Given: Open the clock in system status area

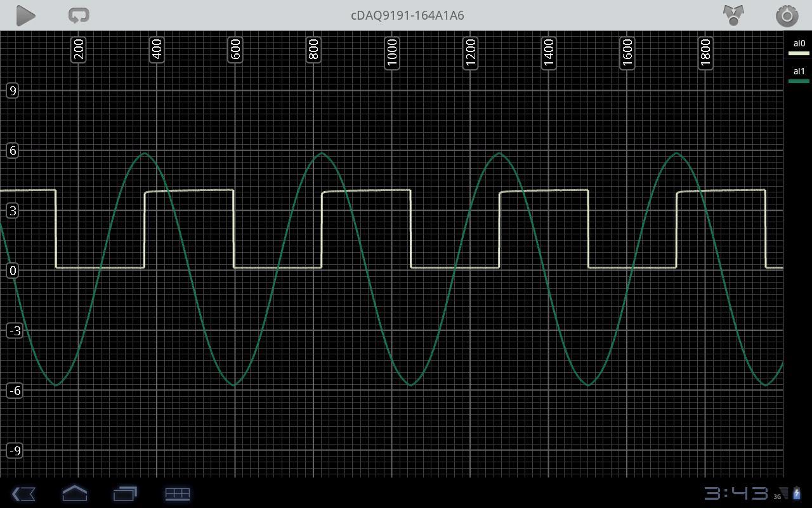Looking at the screenshot, I should pyautogui.click(x=736, y=493).
